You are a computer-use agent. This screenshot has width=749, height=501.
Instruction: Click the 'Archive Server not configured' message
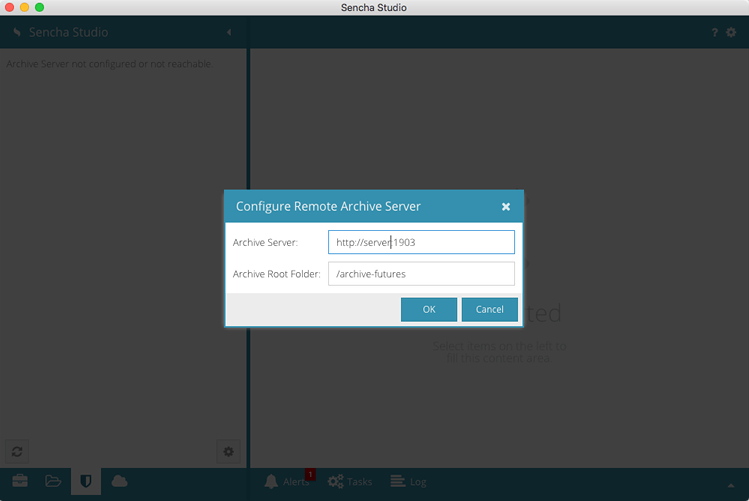click(109, 64)
